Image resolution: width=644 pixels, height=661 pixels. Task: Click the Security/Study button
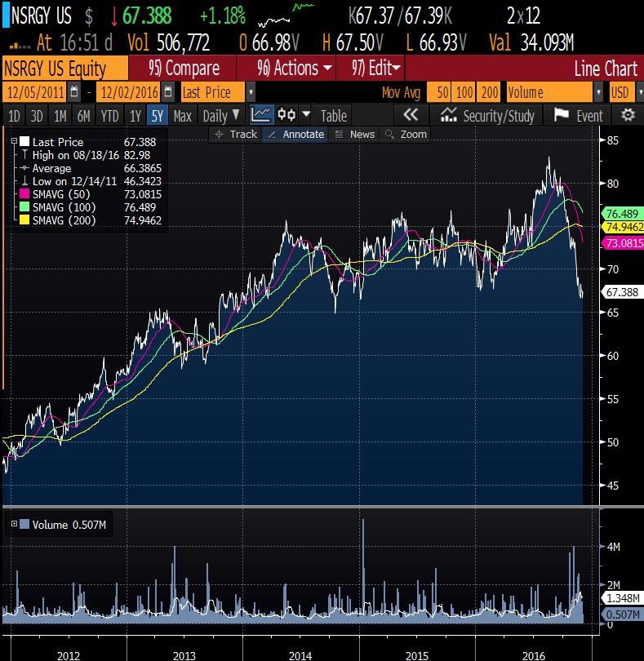(x=488, y=115)
